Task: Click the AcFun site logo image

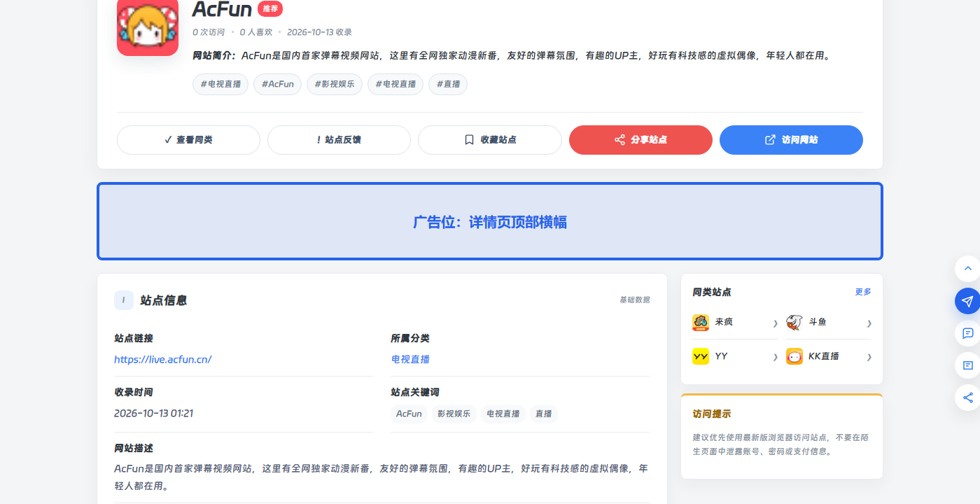Action: click(148, 26)
